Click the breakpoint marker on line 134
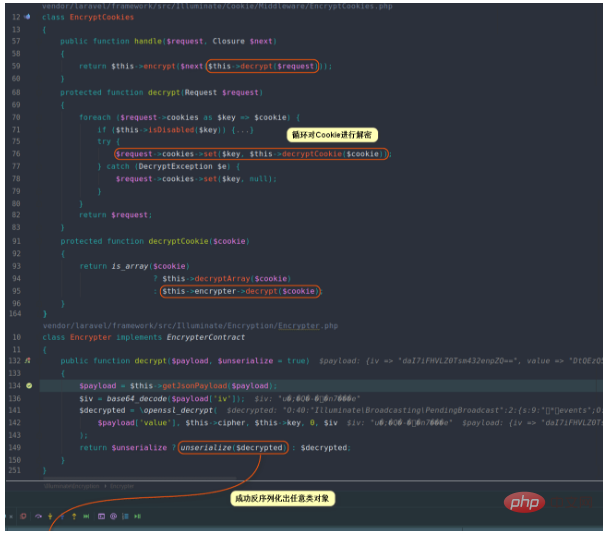Viewport: 603px width, 535px height. pyautogui.click(x=29, y=385)
